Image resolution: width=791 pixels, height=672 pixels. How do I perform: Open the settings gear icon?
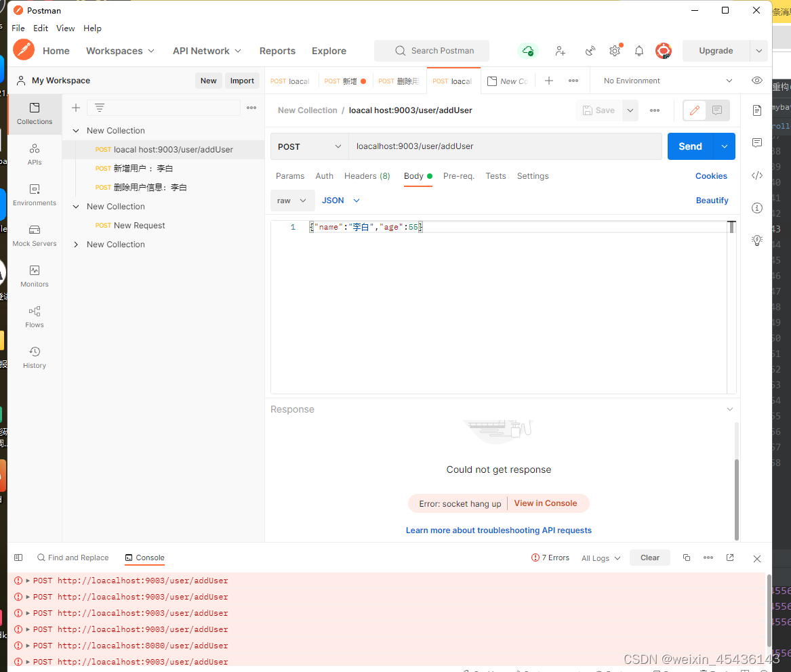click(x=615, y=51)
